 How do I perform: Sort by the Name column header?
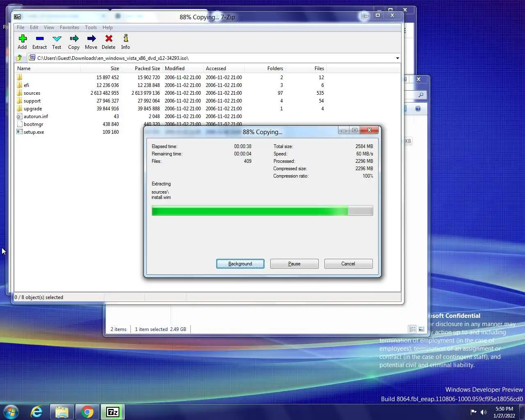[48, 68]
